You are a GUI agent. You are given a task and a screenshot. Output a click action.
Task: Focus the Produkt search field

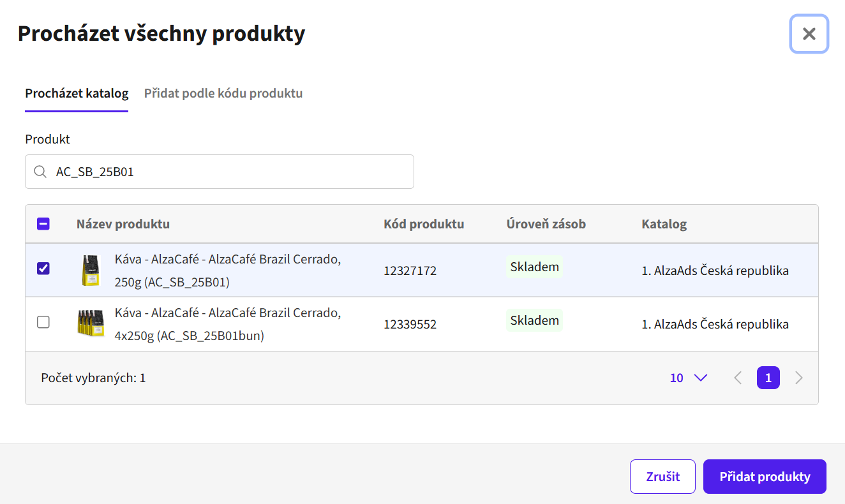220,172
